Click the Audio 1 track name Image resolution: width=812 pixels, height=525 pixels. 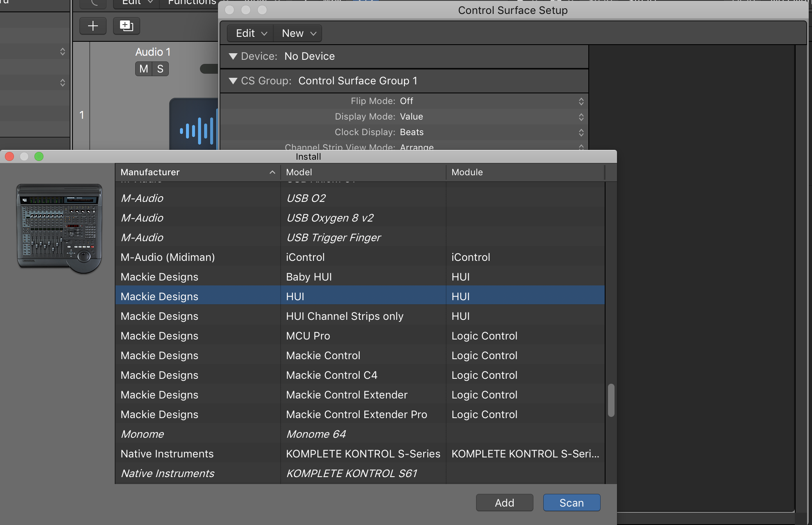pos(153,52)
